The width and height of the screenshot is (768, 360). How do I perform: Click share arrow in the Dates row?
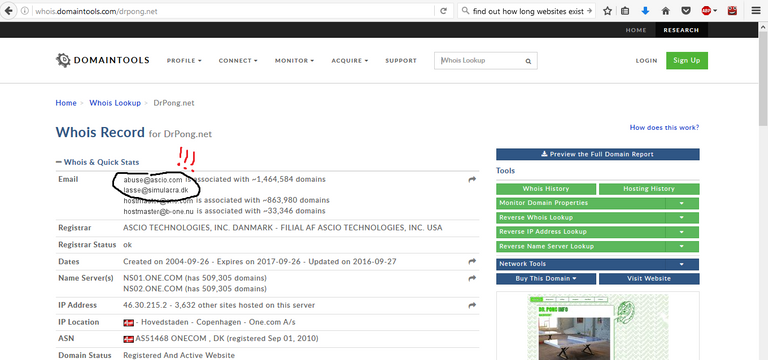pyautogui.click(x=472, y=262)
